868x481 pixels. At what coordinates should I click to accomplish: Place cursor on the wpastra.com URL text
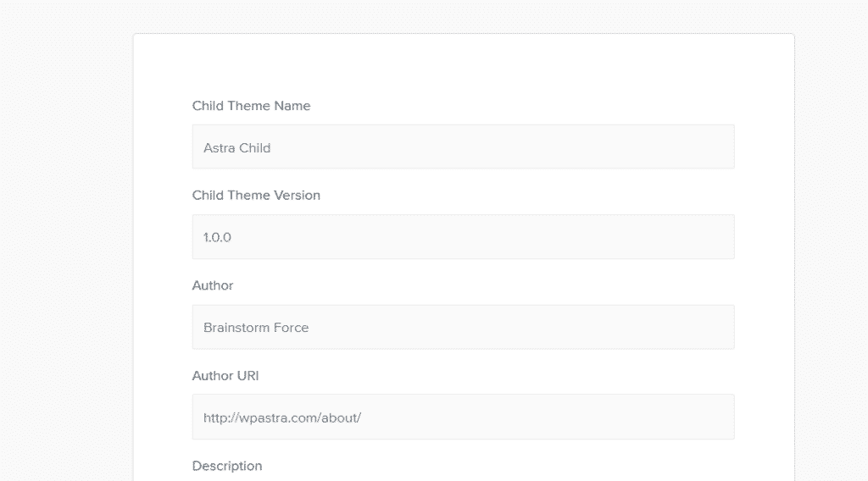282,418
